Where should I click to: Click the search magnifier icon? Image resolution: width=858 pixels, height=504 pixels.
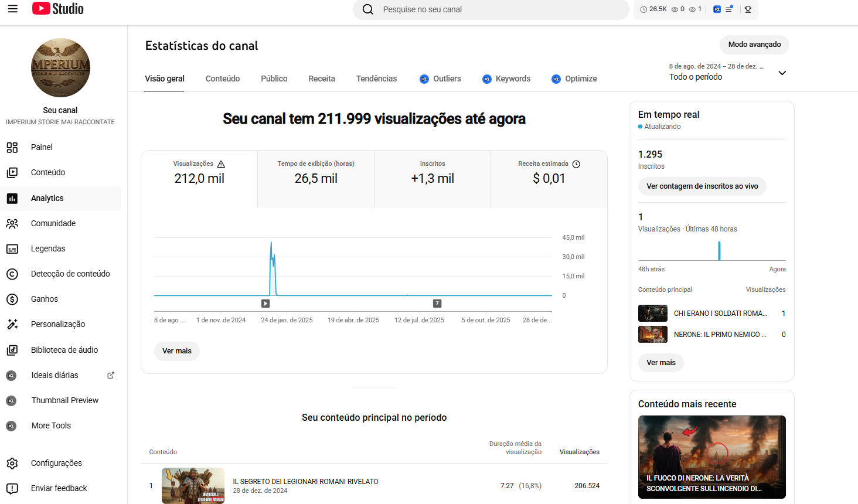(368, 9)
